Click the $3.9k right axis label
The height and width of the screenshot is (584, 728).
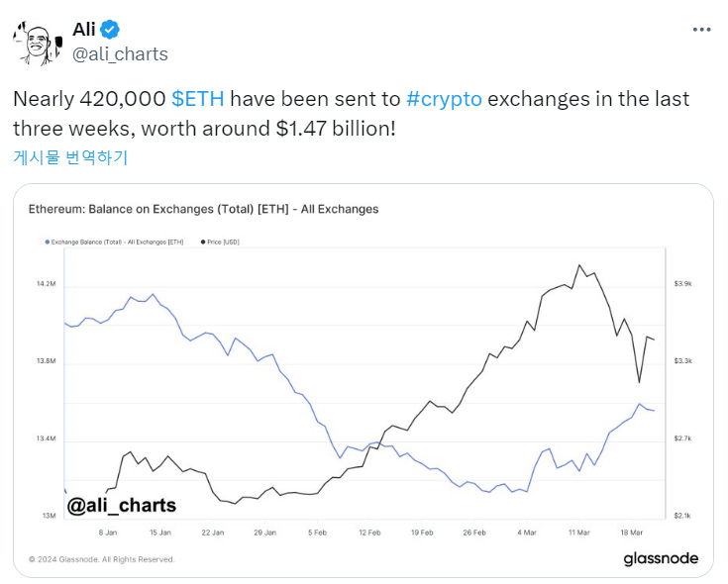click(x=682, y=284)
